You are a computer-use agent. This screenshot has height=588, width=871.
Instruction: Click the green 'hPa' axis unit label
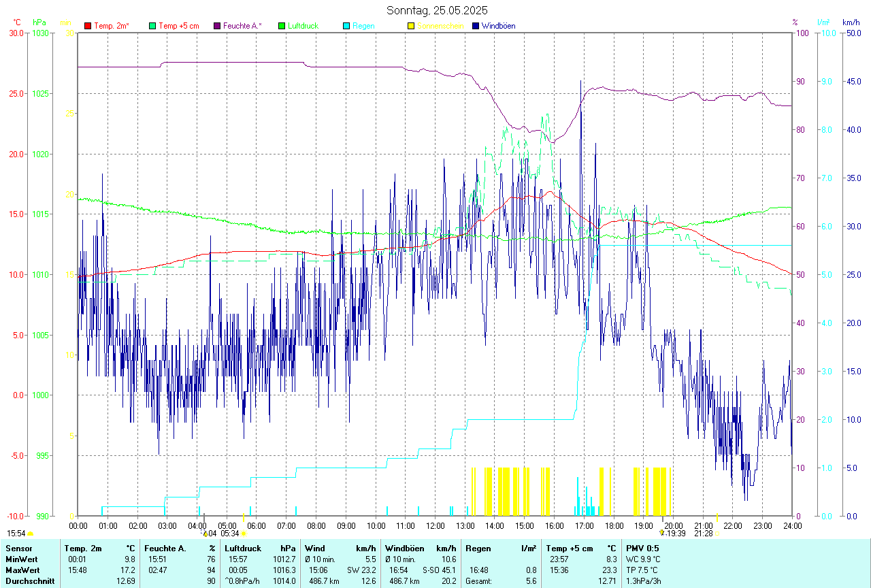[x=39, y=22]
